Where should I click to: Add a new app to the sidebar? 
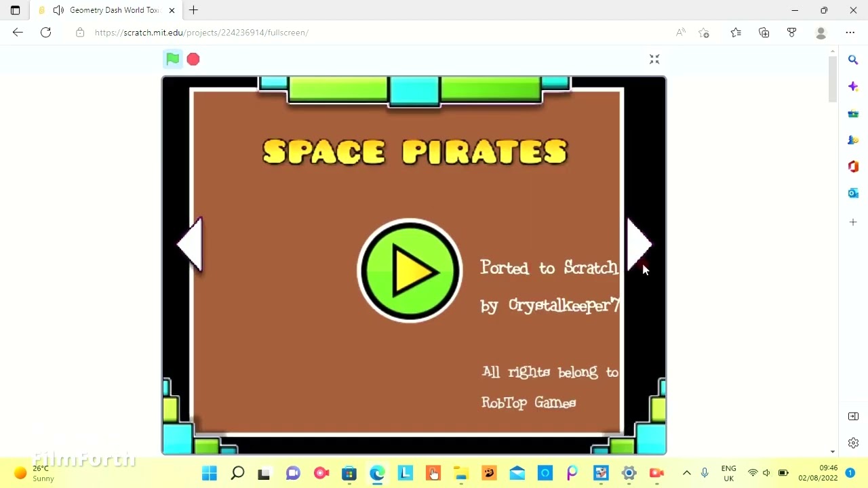point(853,222)
